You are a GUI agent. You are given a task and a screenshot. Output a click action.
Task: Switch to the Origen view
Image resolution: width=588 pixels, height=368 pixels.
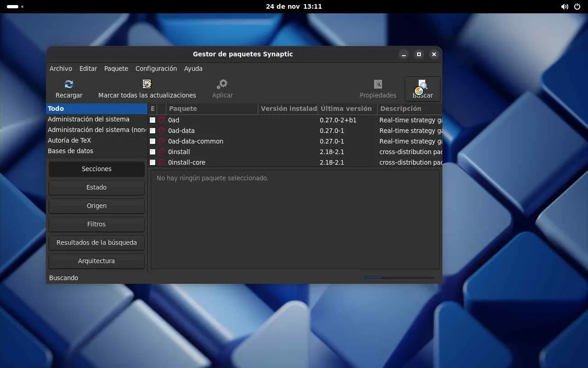coord(96,206)
